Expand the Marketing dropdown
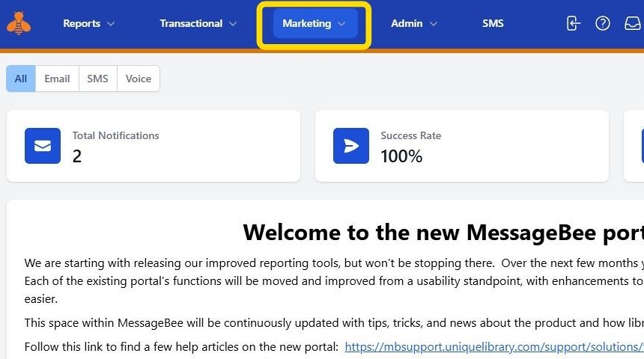 (x=314, y=23)
